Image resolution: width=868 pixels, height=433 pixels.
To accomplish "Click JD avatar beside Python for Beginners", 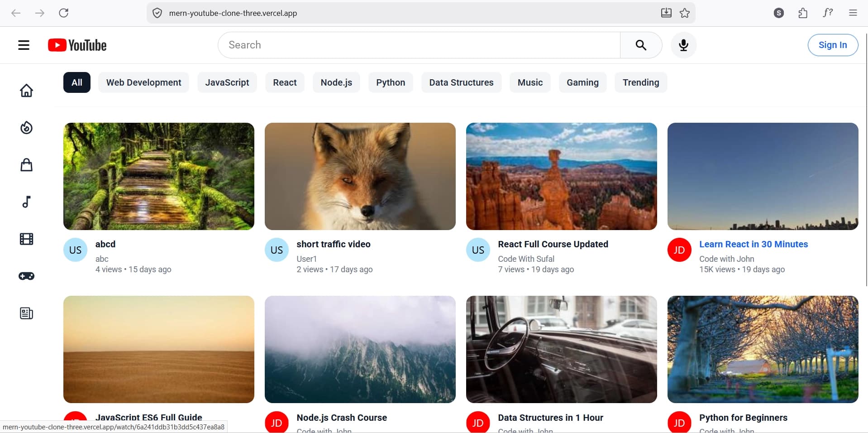I will [x=679, y=423].
